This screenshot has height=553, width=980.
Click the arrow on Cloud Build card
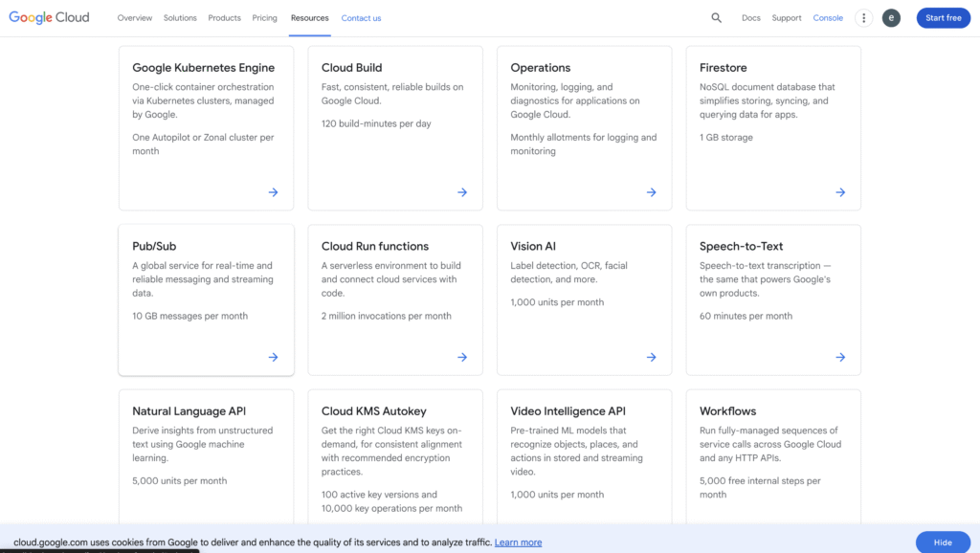click(x=462, y=192)
